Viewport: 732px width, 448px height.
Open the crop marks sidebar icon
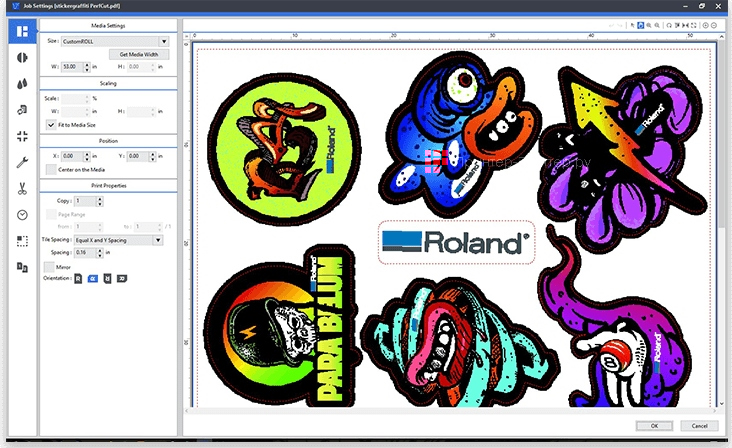coord(21,241)
